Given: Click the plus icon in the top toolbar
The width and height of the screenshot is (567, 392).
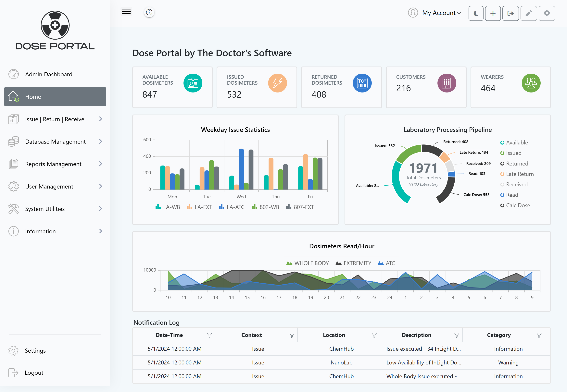Looking at the screenshot, I should (493, 13).
